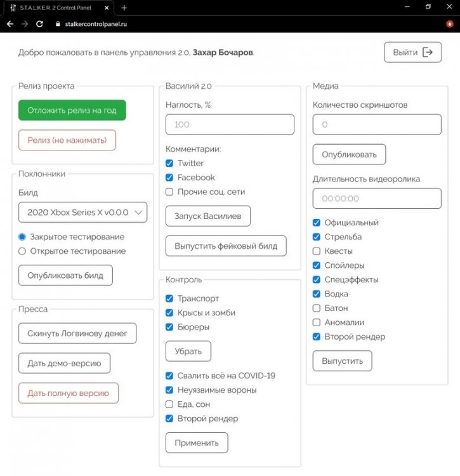Reload the page with the refresh icon
The width and height of the screenshot is (460, 476).
tap(39, 23)
